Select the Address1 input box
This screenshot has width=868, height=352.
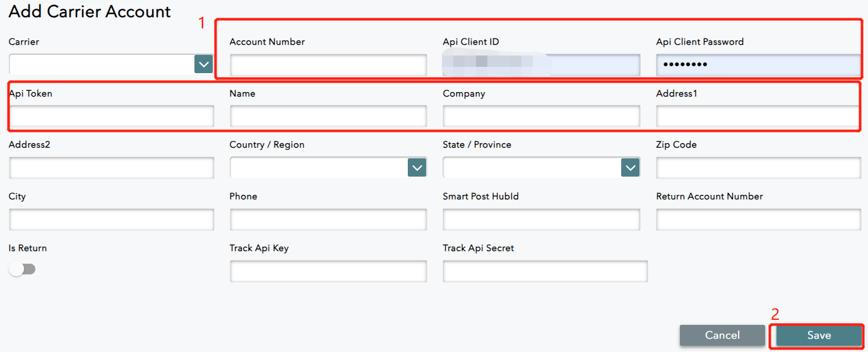[758, 117]
